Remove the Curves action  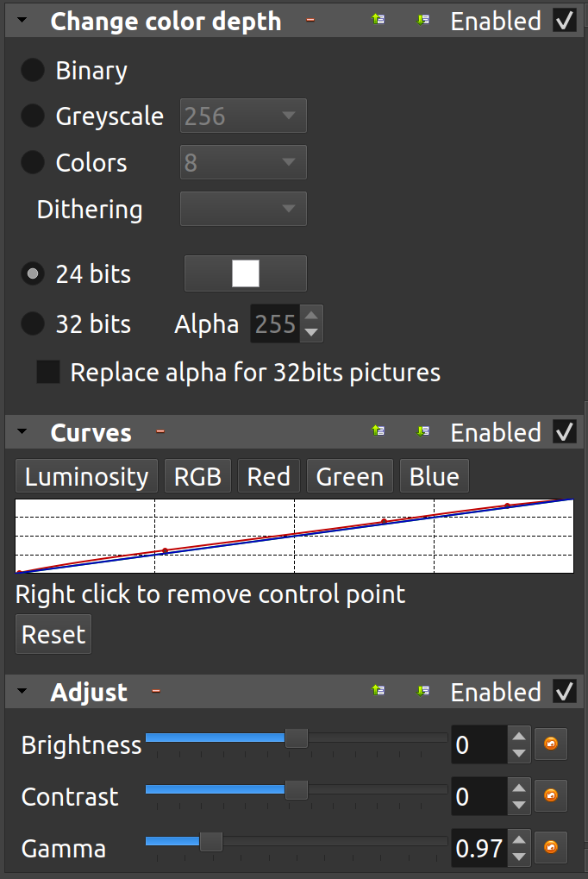[160, 431]
